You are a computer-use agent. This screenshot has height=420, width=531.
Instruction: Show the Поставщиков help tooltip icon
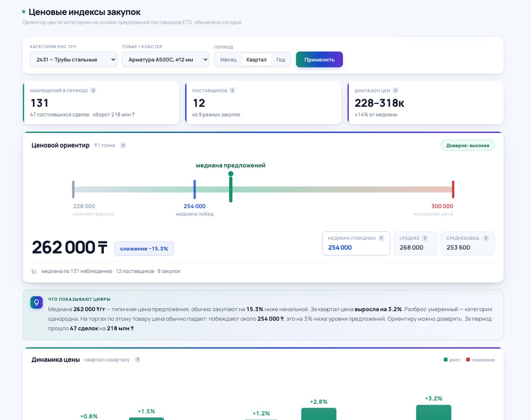point(233,91)
